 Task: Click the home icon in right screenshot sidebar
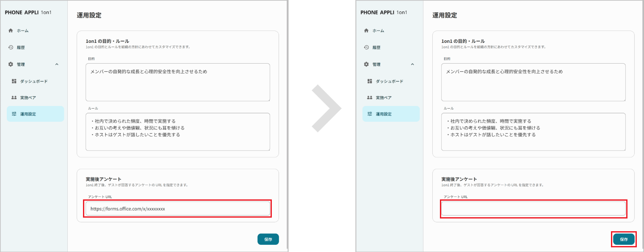click(x=366, y=31)
